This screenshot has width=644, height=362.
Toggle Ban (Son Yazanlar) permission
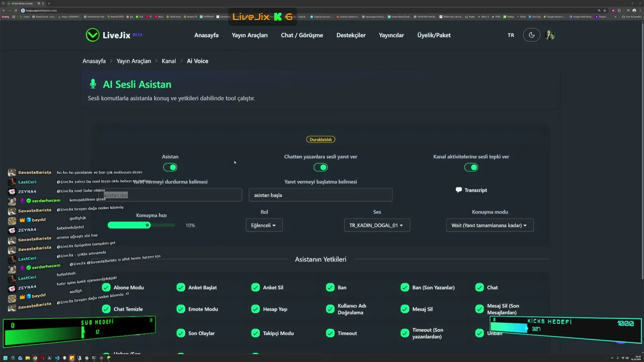click(405, 288)
